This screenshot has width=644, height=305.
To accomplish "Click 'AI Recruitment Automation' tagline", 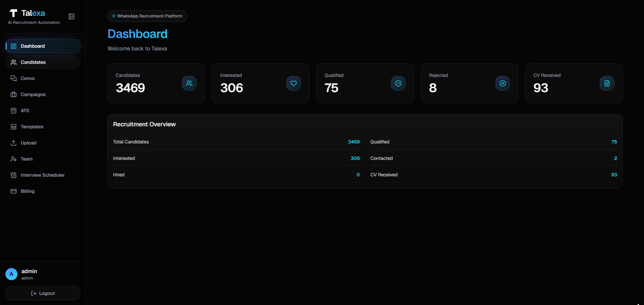I will (x=34, y=23).
